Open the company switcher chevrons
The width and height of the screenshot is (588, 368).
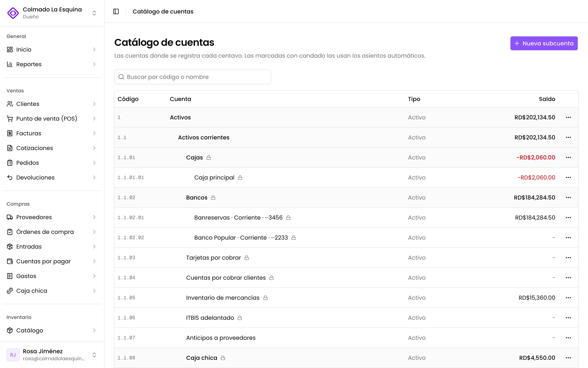pos(94,13)
